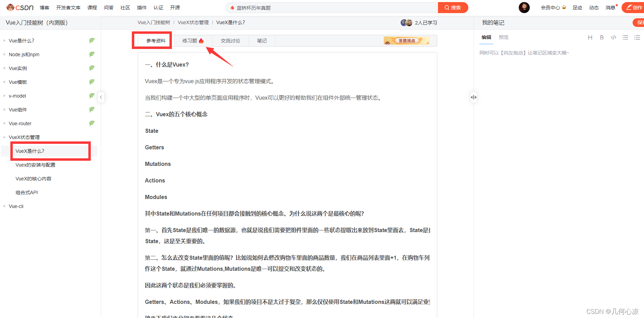Screen dimensions: 644x318
Task: Open 开源 in top navigation
Action: click(x=175, y=8)
